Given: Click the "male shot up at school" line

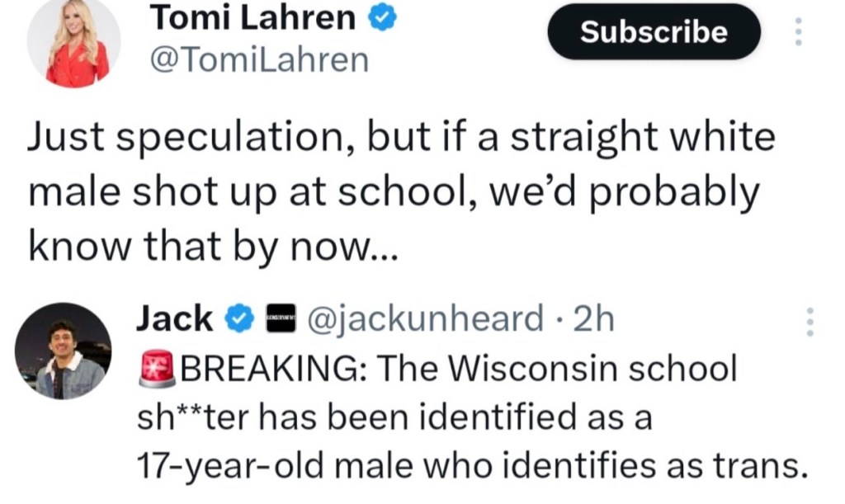Looking at the screenshot, I should [392, 192].
